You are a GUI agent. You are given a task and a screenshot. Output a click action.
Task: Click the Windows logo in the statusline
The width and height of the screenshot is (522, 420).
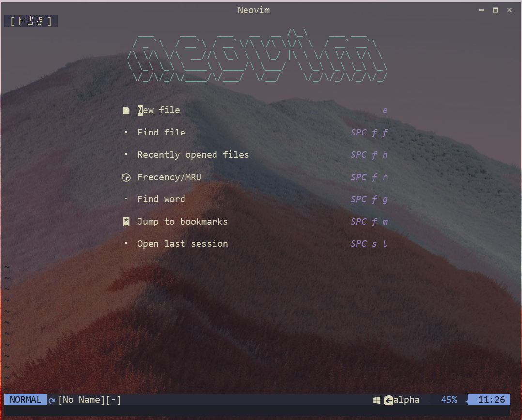tap(377, 400)
